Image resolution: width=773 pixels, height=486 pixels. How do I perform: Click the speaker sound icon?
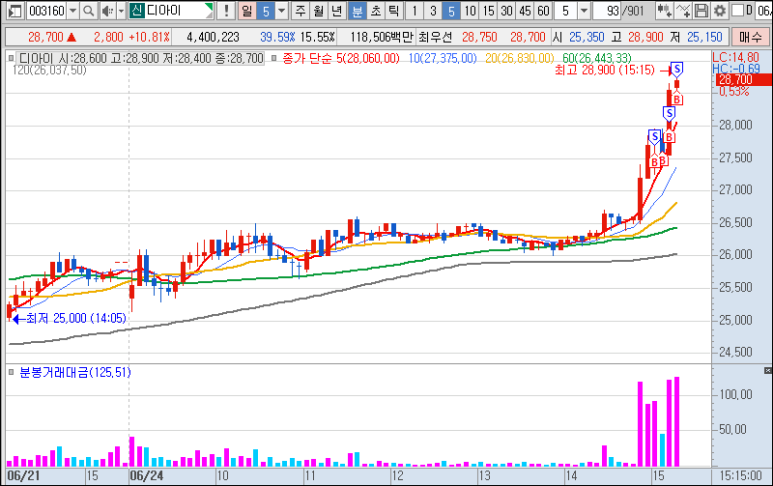point(107,10)
